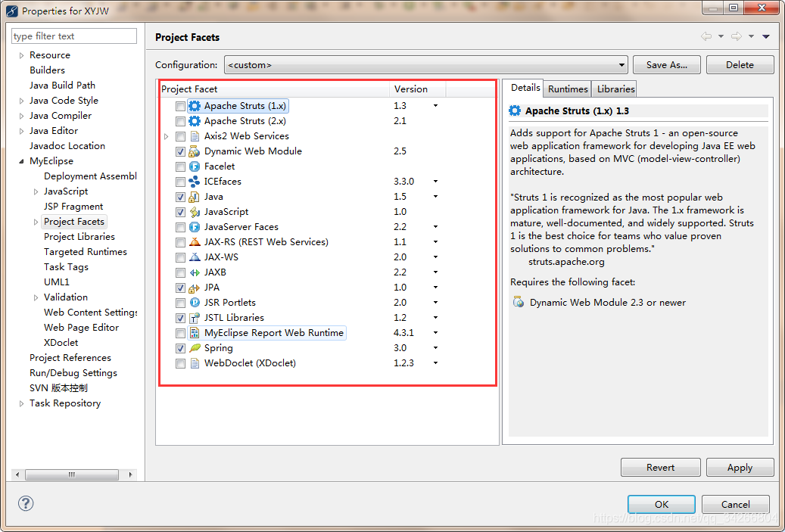
Task: Open Java version 1.5 dropdown
Action: (435, 197)
